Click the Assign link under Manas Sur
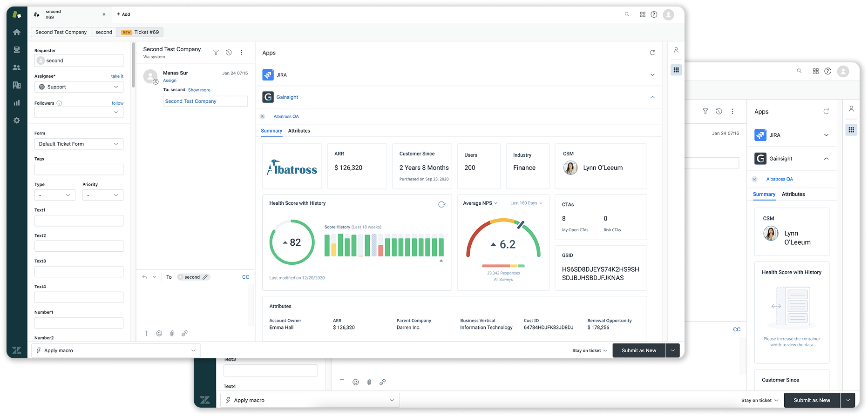 [x=170, y=81]
